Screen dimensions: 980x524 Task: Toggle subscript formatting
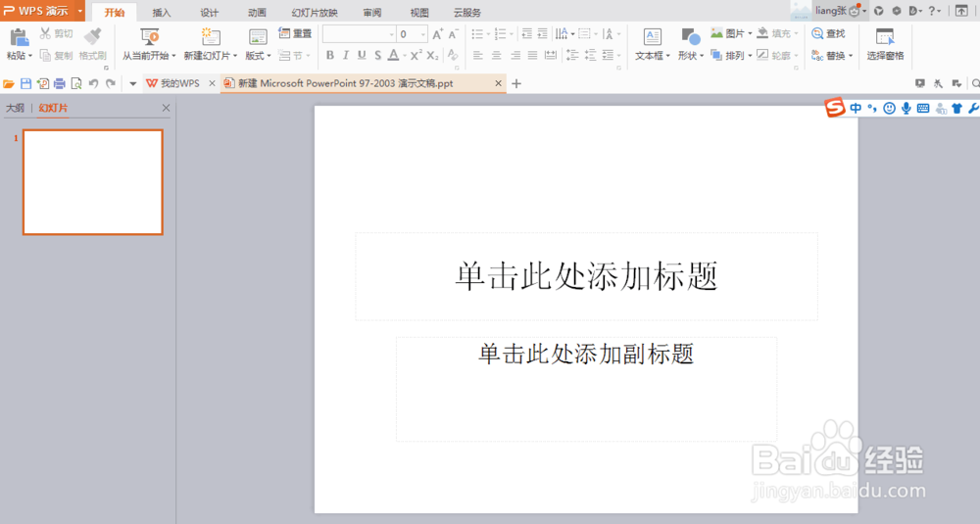click(432, 56)
